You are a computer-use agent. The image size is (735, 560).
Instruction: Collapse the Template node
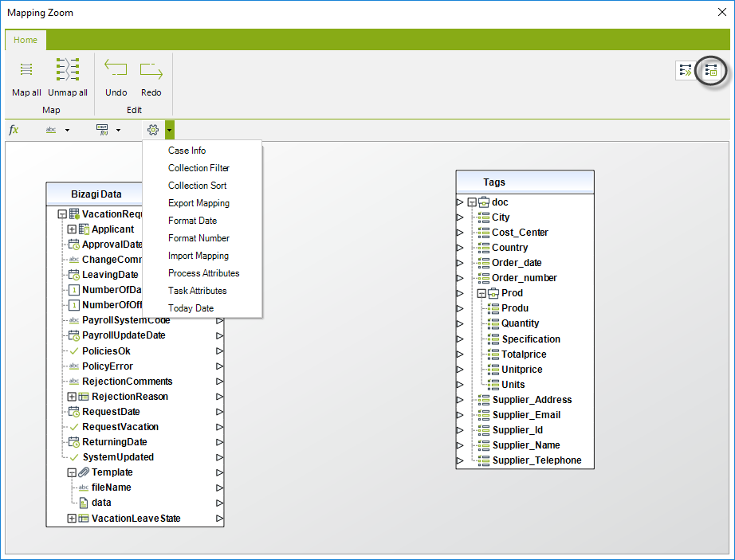click(72, 472)
